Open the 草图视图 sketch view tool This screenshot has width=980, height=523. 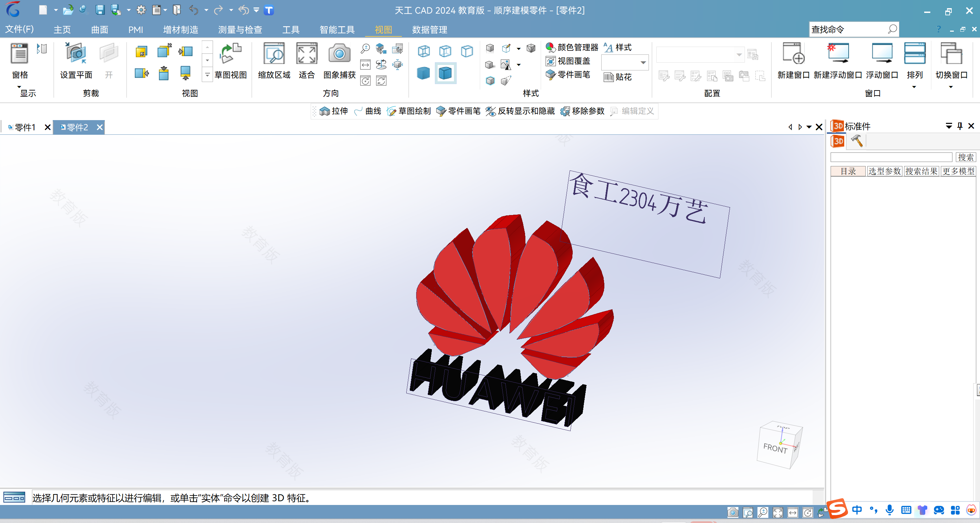click(x=231, y=61)
